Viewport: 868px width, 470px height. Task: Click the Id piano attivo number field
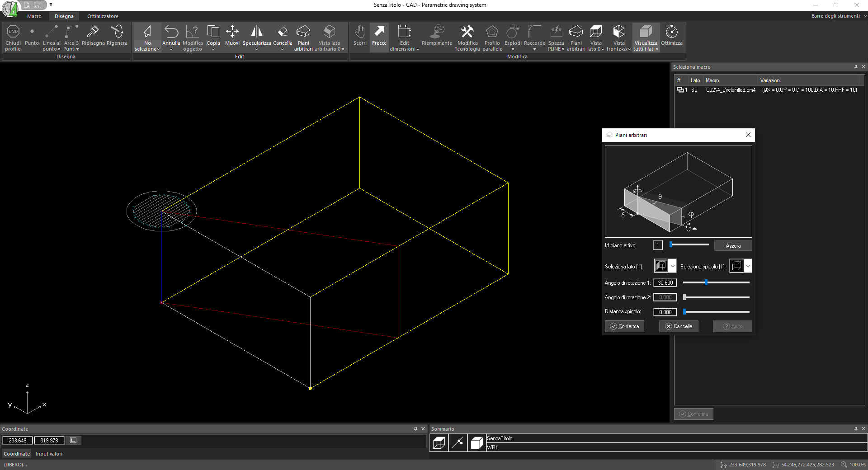coord(658,245)
